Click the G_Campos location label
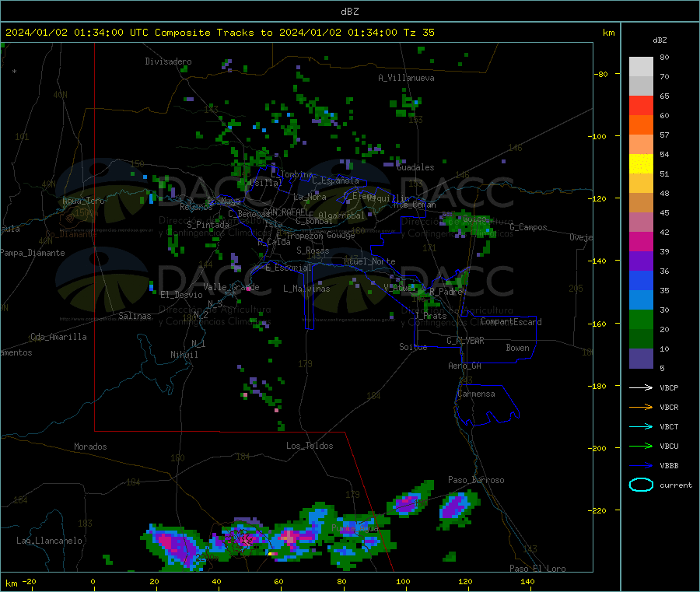 point(528,227)
